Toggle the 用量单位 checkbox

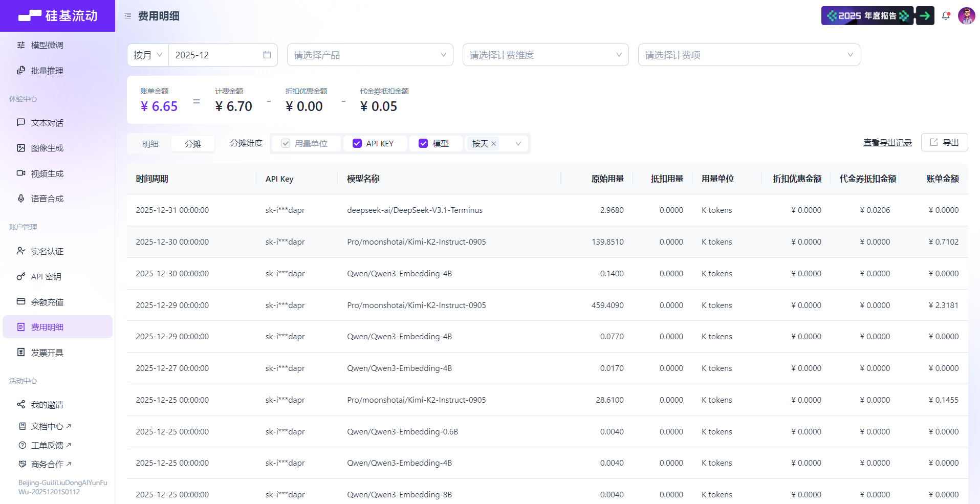click(x=286, y=144)
